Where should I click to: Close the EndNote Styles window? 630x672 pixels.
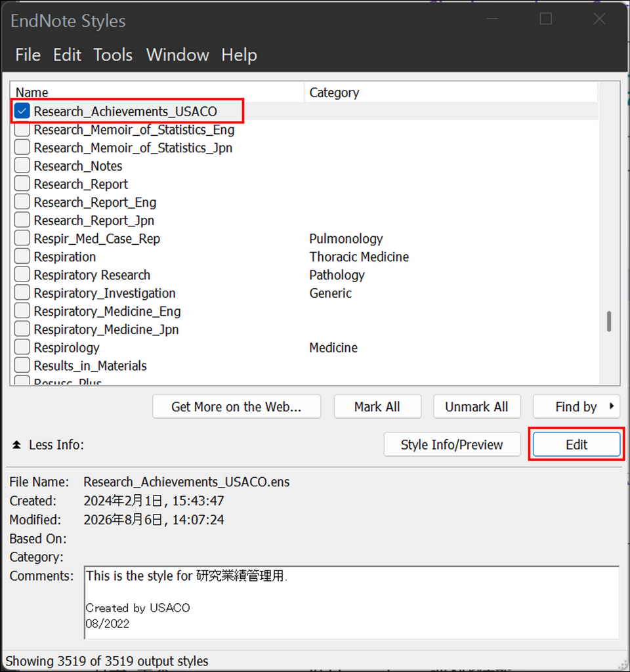coord(599,19)
